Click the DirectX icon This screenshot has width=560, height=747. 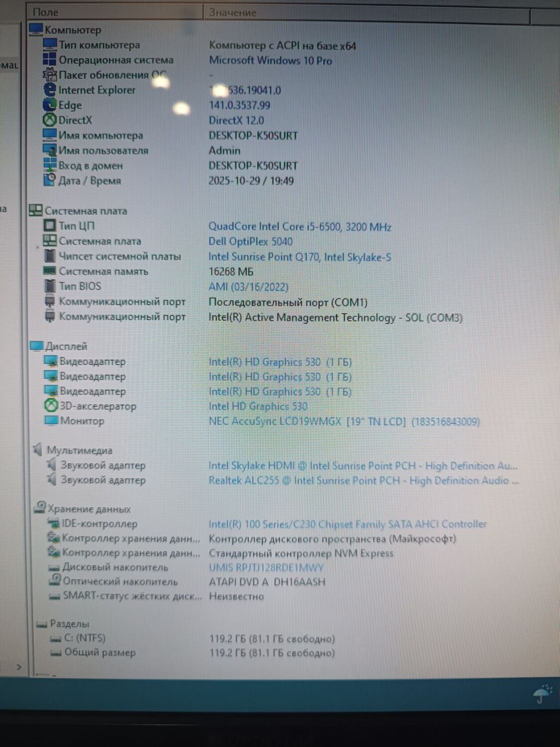(50, 120)
